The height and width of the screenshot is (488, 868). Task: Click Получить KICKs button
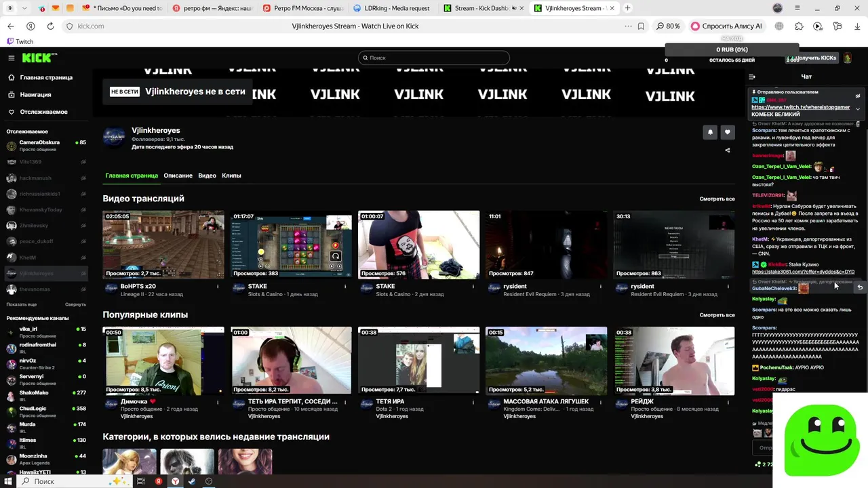(x=812, y=58)
